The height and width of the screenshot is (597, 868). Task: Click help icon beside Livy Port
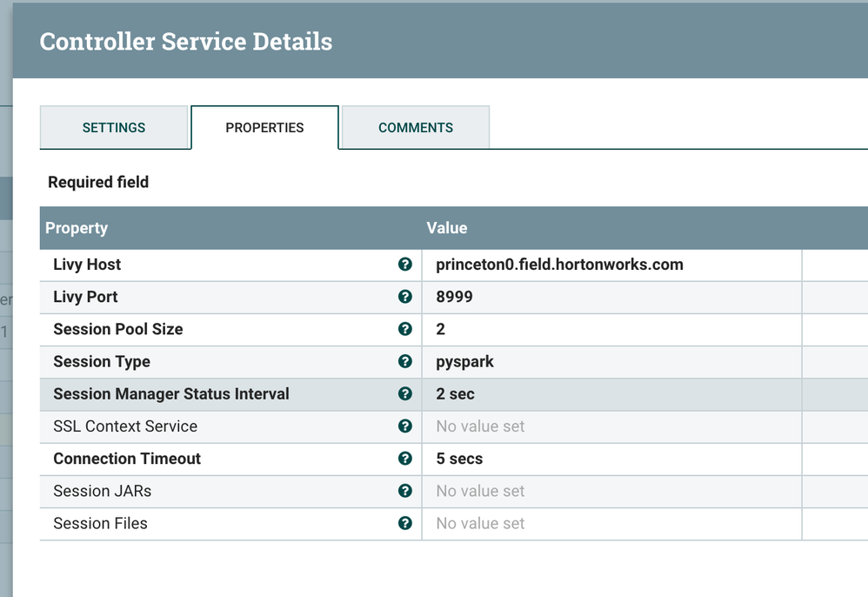tap(404, 297)
